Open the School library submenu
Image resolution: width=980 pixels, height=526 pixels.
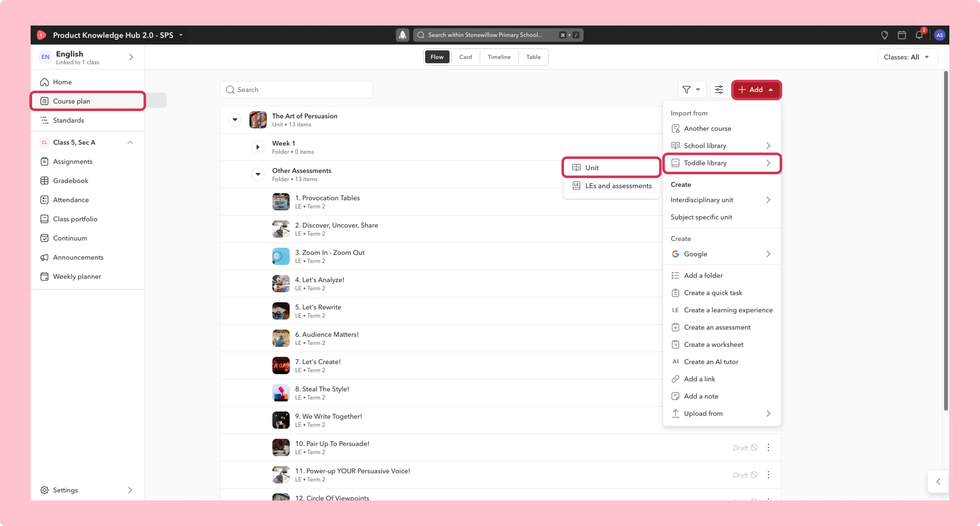(722, 146)
